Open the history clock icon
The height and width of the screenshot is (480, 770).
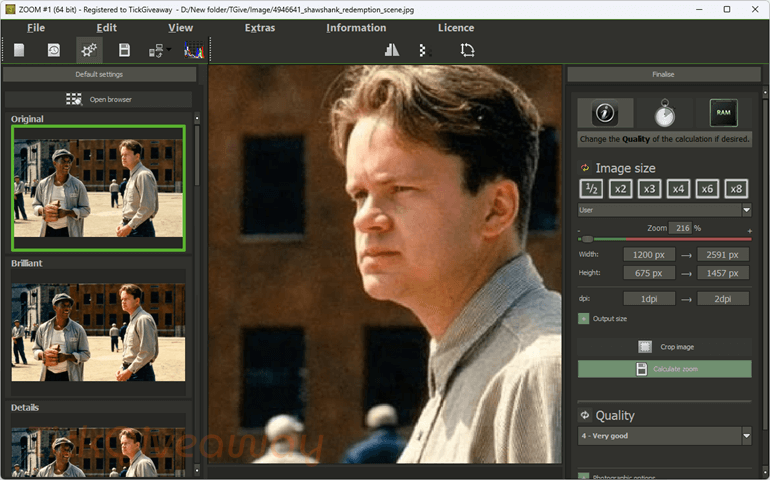[x=54, y=50]
